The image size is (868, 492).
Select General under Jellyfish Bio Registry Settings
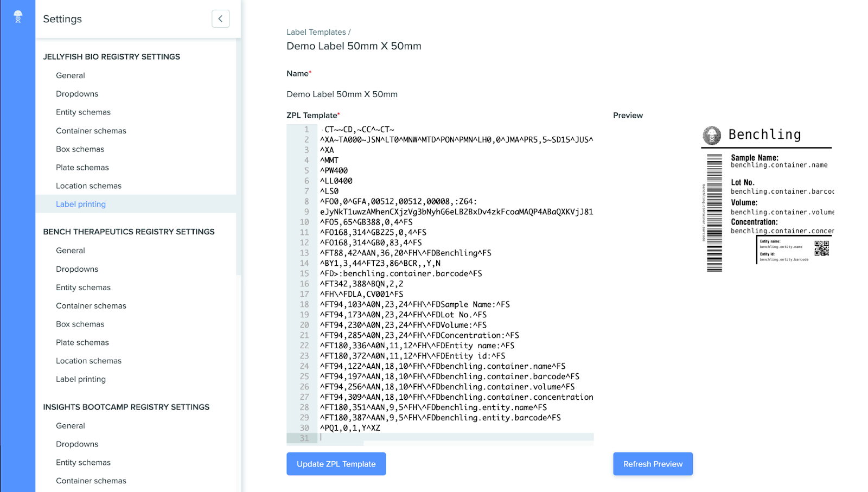click(71, 75)
